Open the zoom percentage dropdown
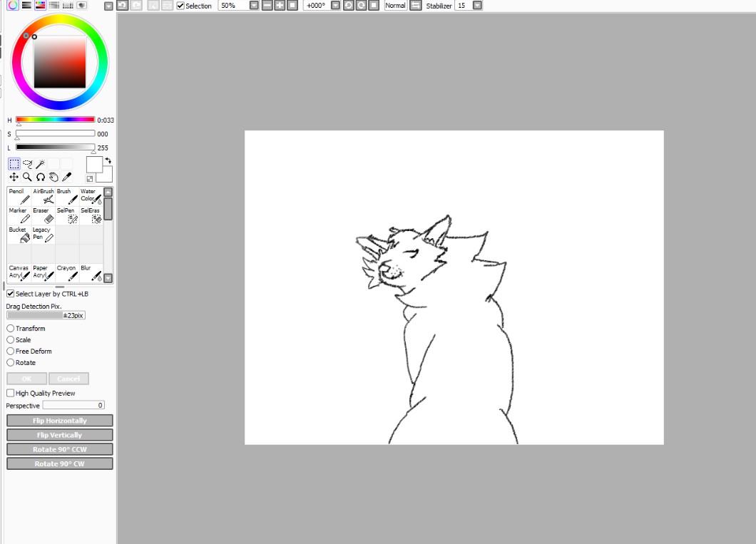The image size is (756, 544). [254, 5]
